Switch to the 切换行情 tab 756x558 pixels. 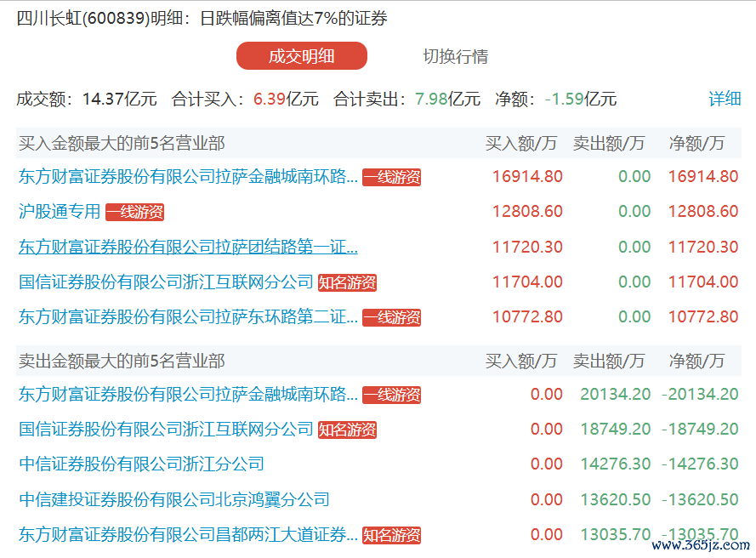[455, 57]
